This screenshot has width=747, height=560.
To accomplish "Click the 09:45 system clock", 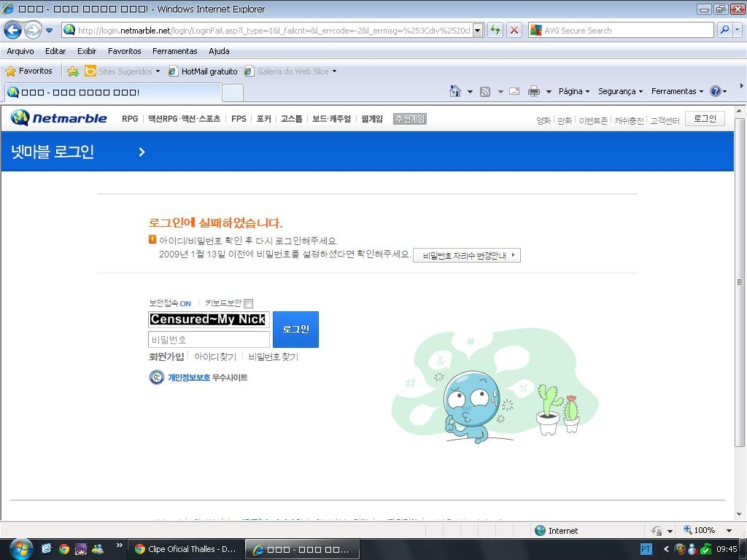I will (x=727, y=549).
